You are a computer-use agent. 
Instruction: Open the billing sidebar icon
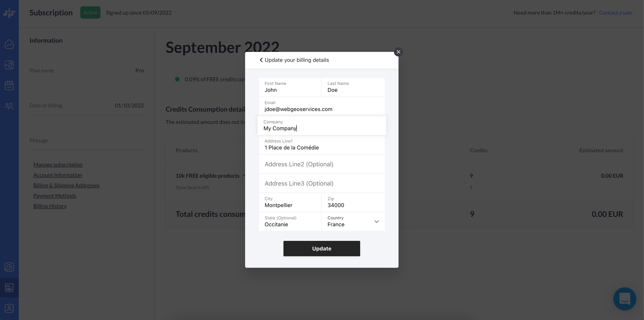tap(9, 288)
